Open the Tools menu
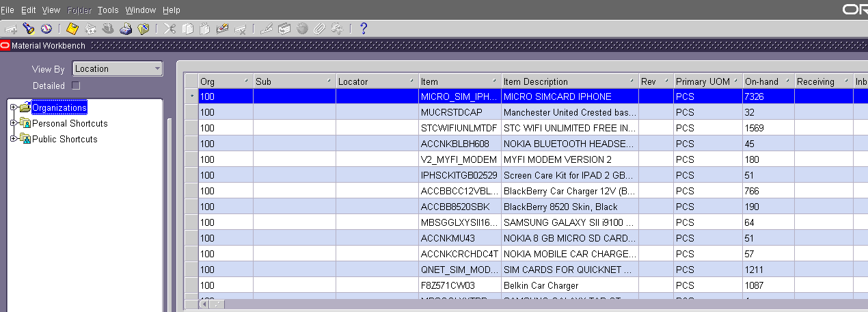 [x=107, y=10]
